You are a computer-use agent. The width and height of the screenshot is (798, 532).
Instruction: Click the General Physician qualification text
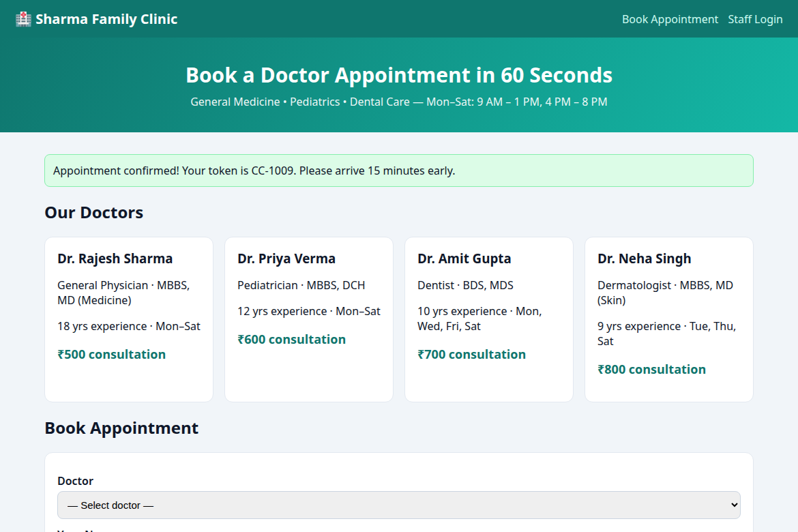[x=123, y=293]
